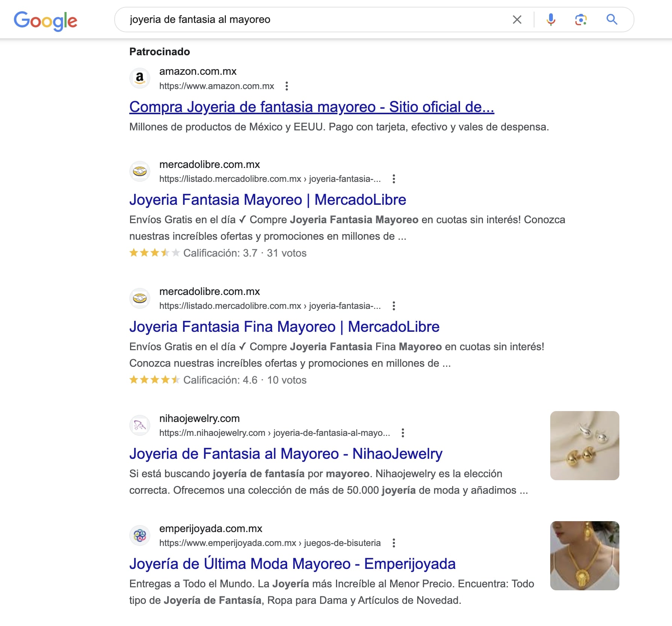672x626 pixels.
Task: Click the Google logo
Action: pyautogui.click(x=45, y=21)
